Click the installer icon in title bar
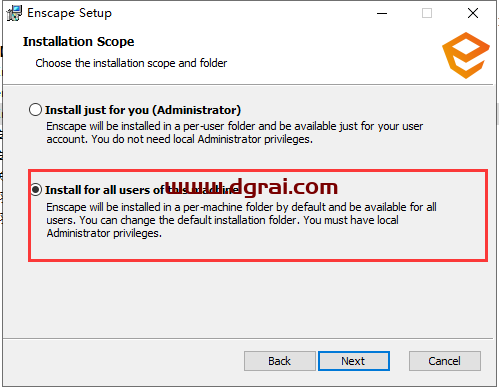Screen dimensions: 499x389 (14, 13)
